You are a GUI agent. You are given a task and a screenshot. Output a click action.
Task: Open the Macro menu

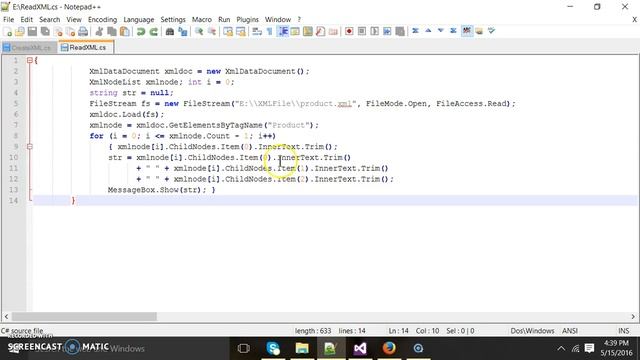(202, 20)
